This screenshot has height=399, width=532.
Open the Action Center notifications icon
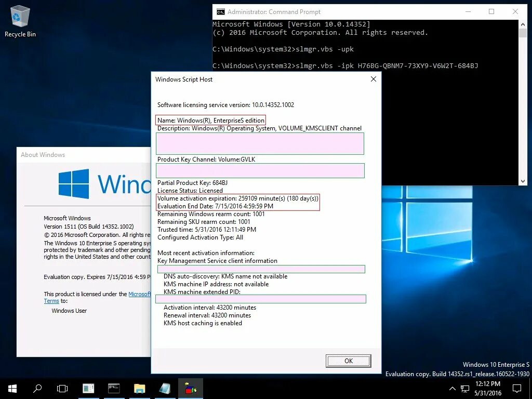point(517,389)
